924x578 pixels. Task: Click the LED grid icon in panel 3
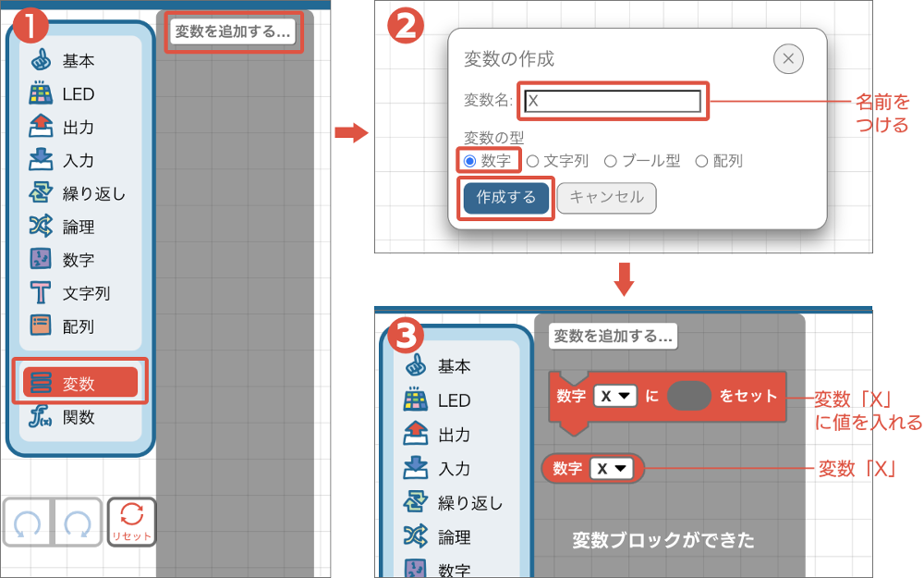tap(416, 400)
